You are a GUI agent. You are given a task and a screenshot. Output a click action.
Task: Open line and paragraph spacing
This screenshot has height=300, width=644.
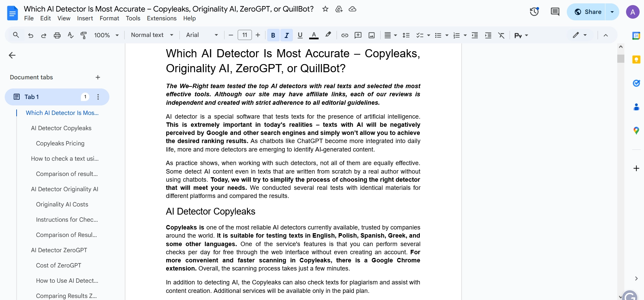pos(406,35)
